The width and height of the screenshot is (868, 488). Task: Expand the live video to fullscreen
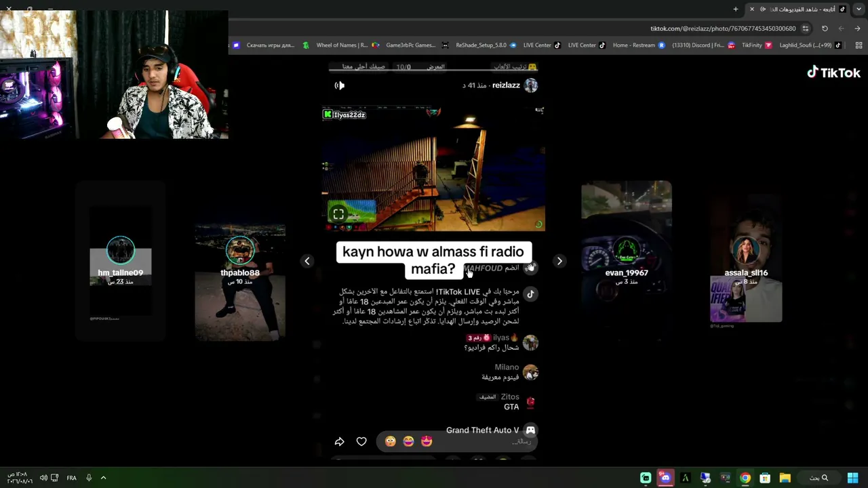point(338,214)
